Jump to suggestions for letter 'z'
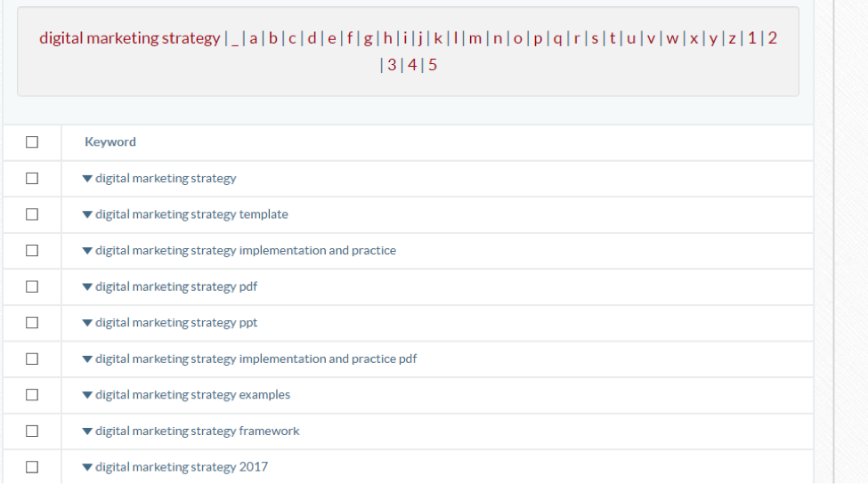868x484 pixels. (733, 38)
